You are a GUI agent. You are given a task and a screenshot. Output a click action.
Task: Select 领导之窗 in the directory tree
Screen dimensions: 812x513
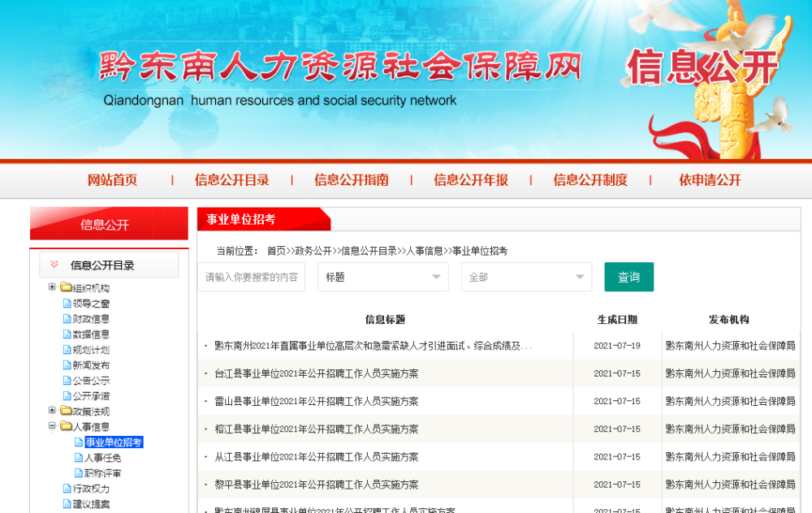(91, 304)
